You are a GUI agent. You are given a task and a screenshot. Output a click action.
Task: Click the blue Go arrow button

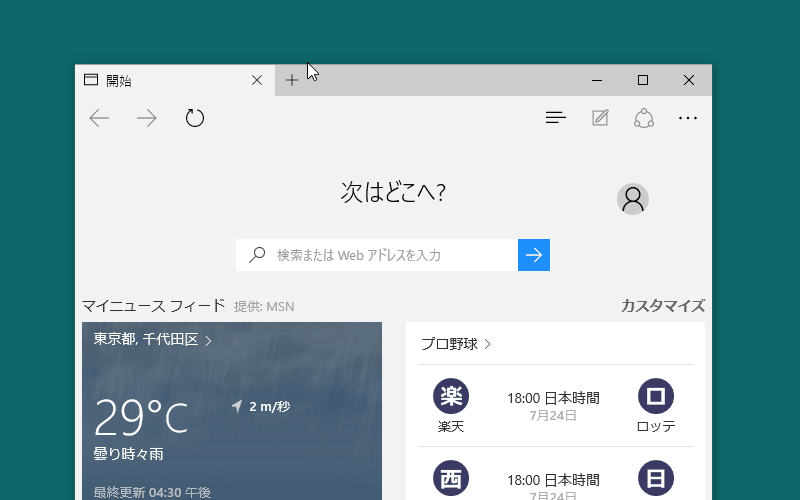(x=534, y=255)
